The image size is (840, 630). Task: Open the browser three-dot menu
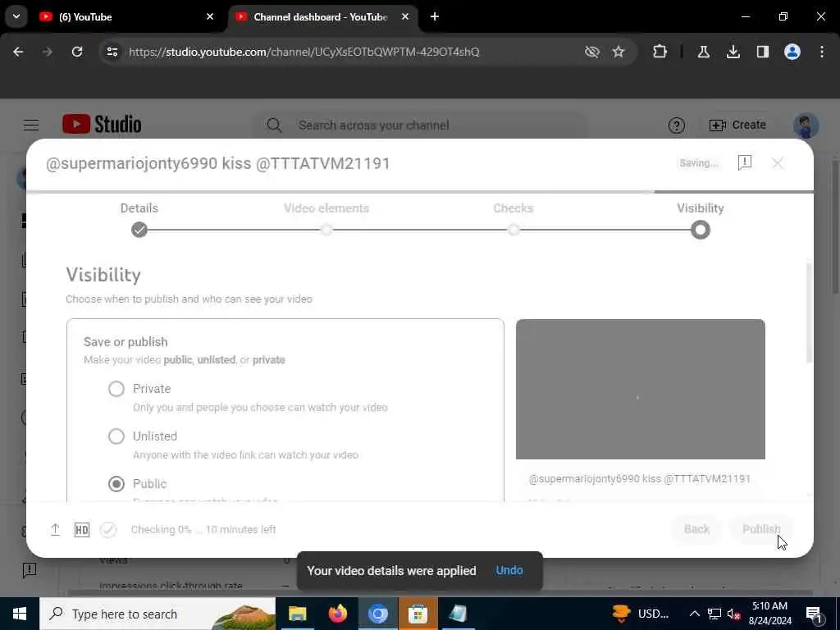tap(822, 52)
